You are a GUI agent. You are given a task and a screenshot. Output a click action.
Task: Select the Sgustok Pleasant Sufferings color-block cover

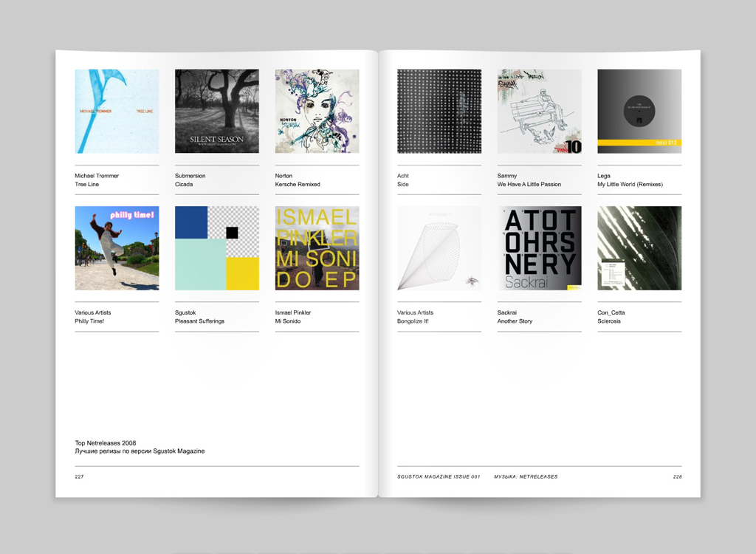tap(217, 248)
